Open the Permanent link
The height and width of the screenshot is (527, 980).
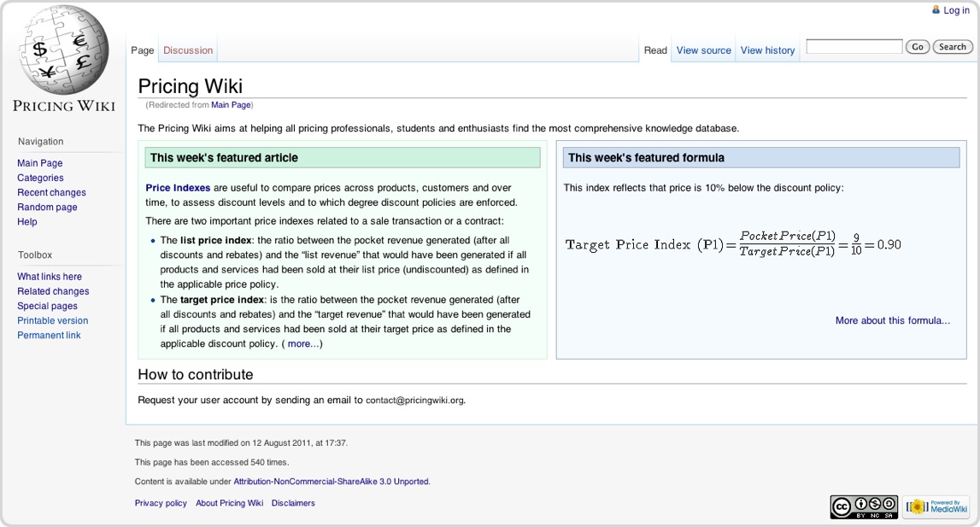[x=49, y=335]
